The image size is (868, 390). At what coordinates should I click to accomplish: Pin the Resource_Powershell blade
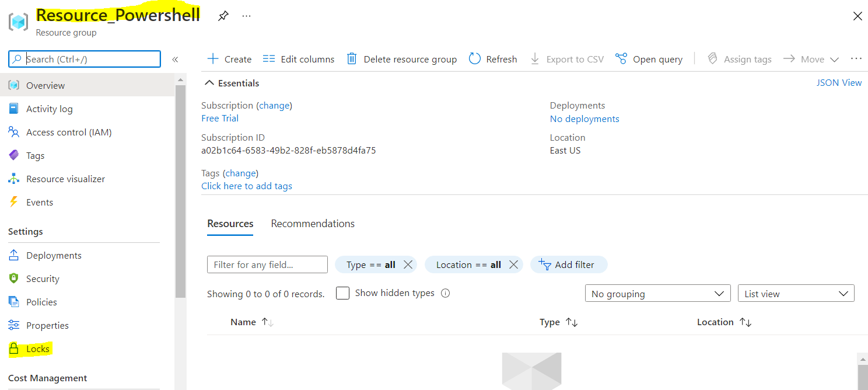pos(223,16)
